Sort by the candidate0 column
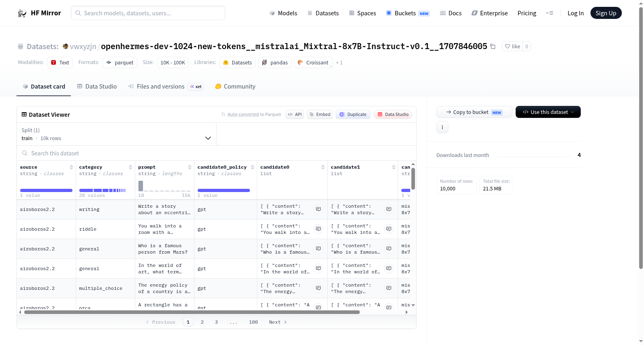 [x=323, y=167]
